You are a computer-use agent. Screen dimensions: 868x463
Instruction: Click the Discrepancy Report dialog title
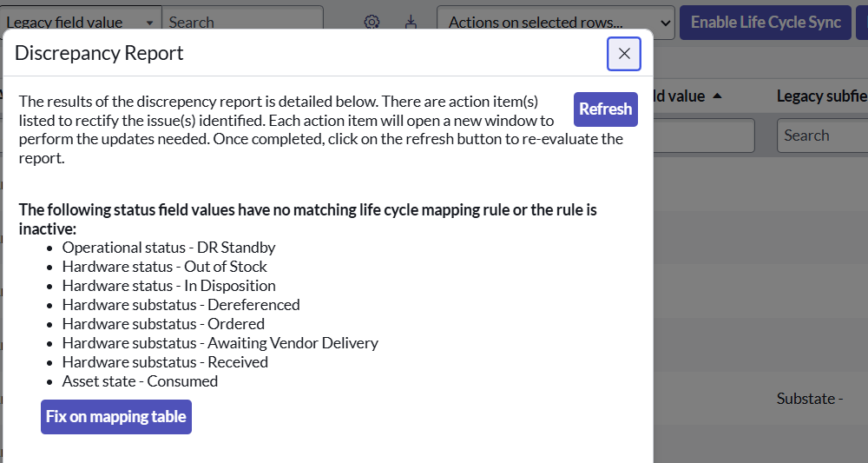point(99,53)
